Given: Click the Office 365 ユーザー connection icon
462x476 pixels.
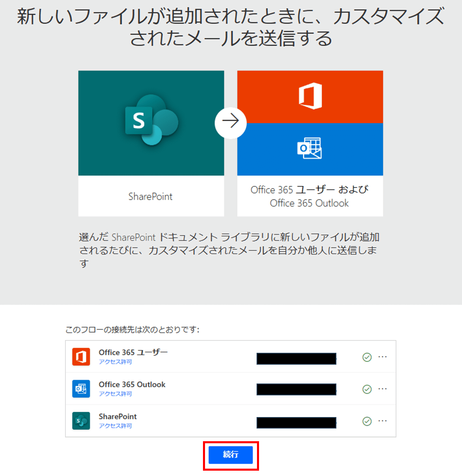Looking at the screenshot, I should [x=81, y=357].
